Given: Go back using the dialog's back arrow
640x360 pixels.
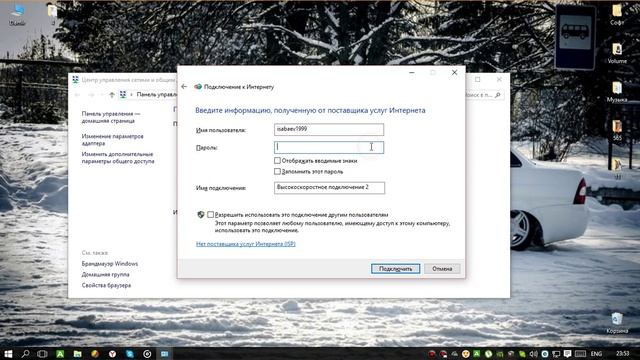Looking at the screenshot, I should coord(184,87).
